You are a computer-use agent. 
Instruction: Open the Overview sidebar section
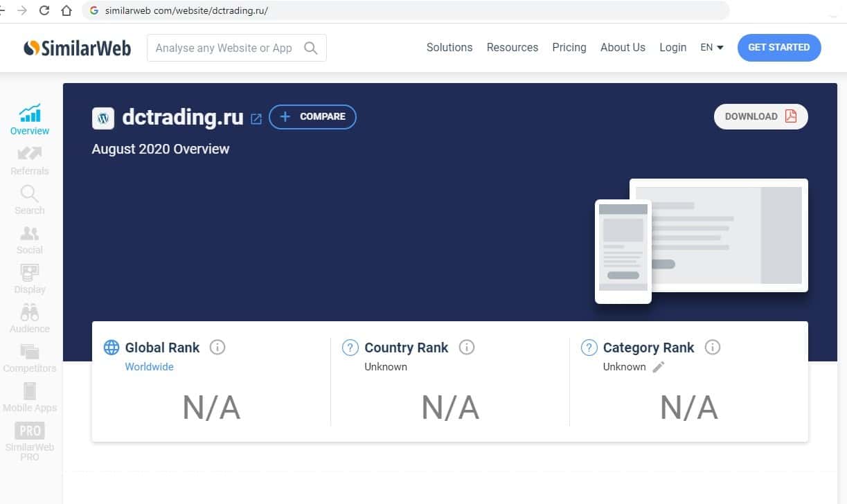[x=30, y=120]
